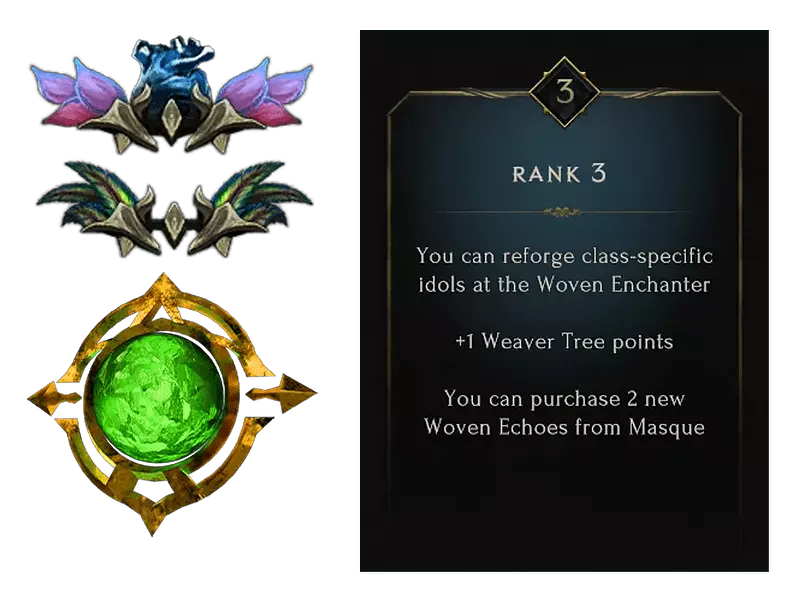Click the RANK 3 heading text

coord(559,174)
